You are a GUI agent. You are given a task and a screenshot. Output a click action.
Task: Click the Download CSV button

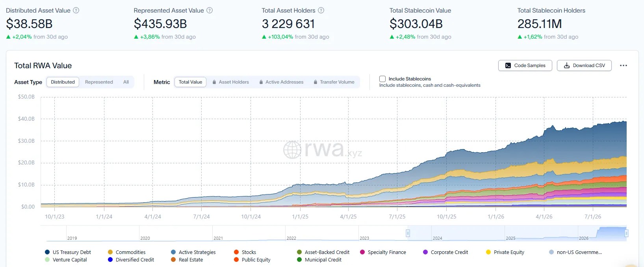click(584, 65)
